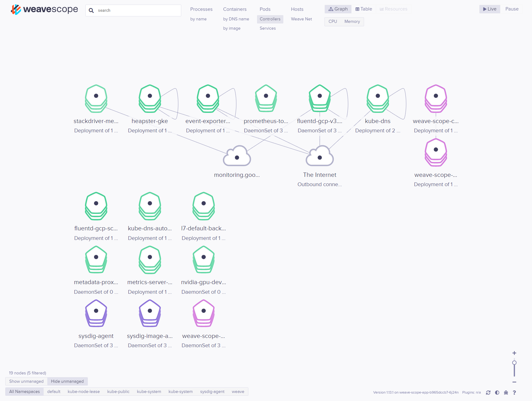Select the metrics-server deployment node
Screen dimensions: 532x401
(x=150, y=260)
